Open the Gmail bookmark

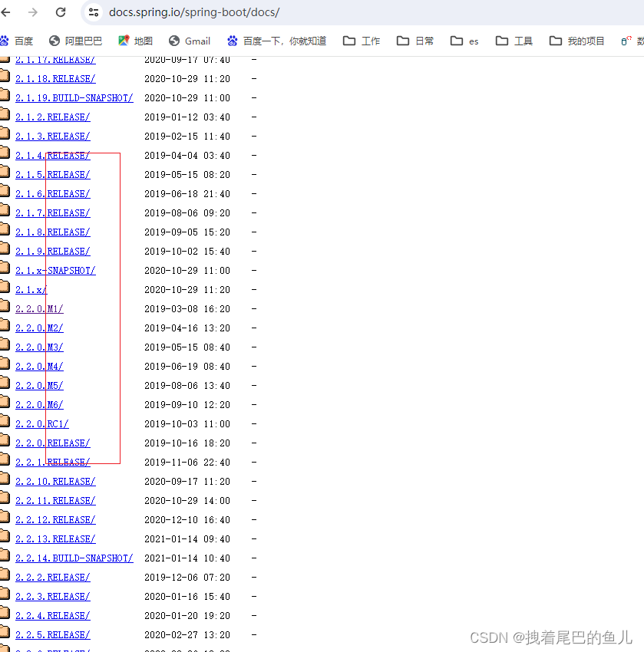(x=189, y=40)
